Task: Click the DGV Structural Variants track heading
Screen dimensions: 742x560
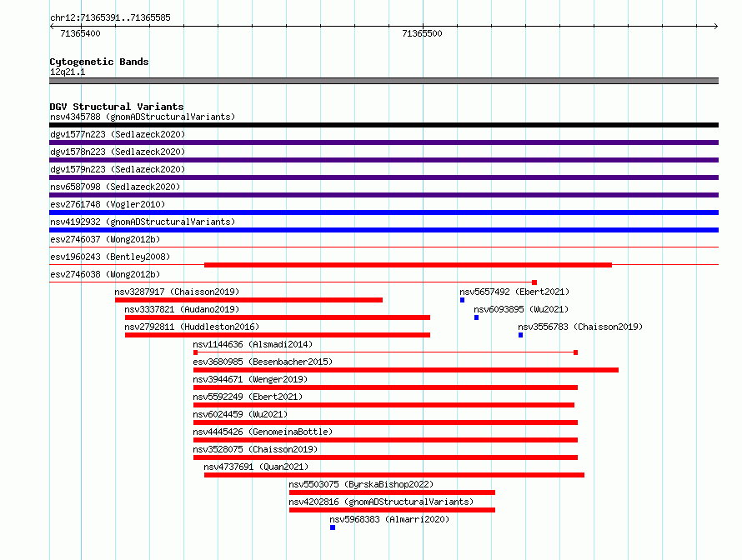Action: [x=117, y=107]
